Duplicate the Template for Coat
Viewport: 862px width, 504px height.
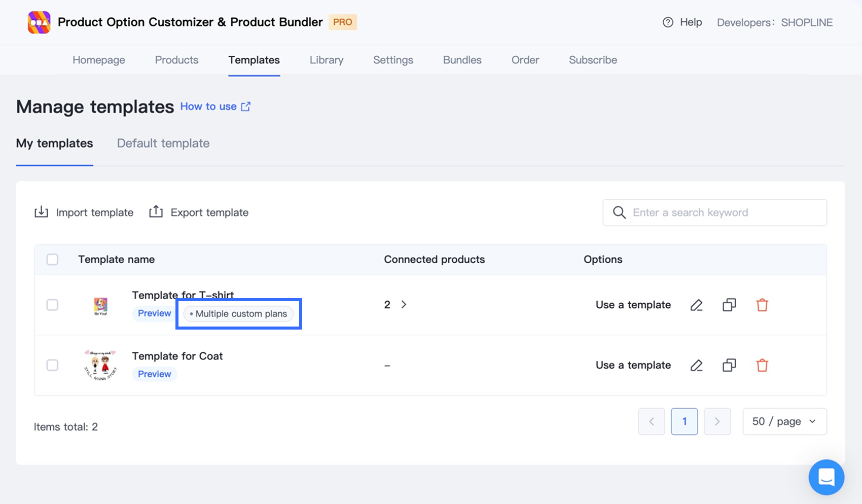pos(729,365)
